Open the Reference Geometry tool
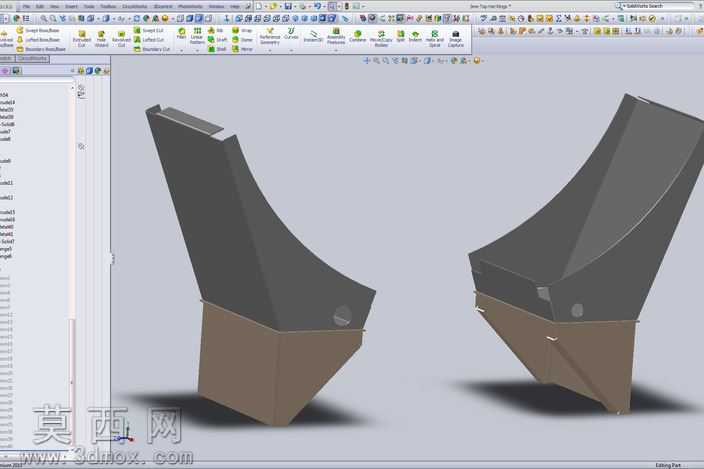Viewport: 704px width, 469px height. (270, 36)
